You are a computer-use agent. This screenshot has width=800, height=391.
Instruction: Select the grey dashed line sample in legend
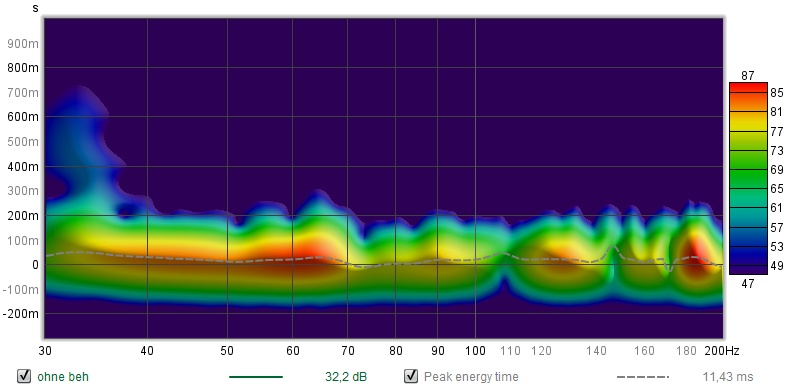[x=643, y=377]
